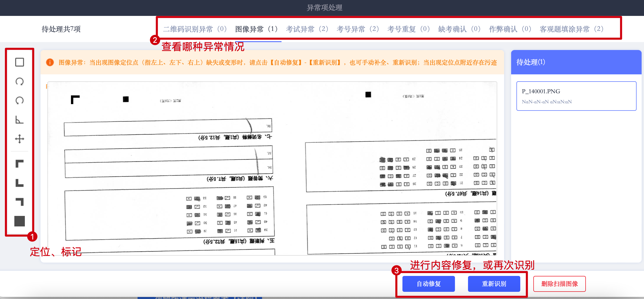Open the 作弊确认 tab
This screenshot has height=299, width=644.
click(510, 29)
